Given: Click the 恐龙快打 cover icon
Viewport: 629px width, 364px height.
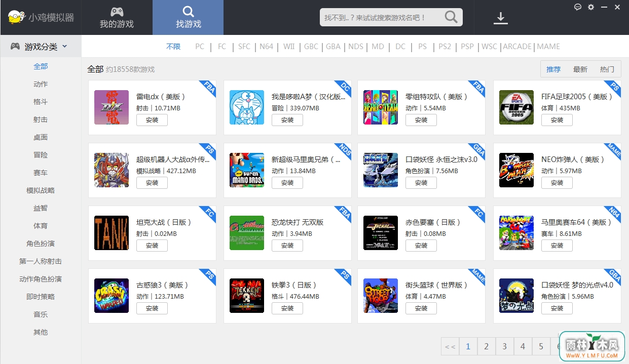Looking at the screenshot, I should tap(247, 233).
